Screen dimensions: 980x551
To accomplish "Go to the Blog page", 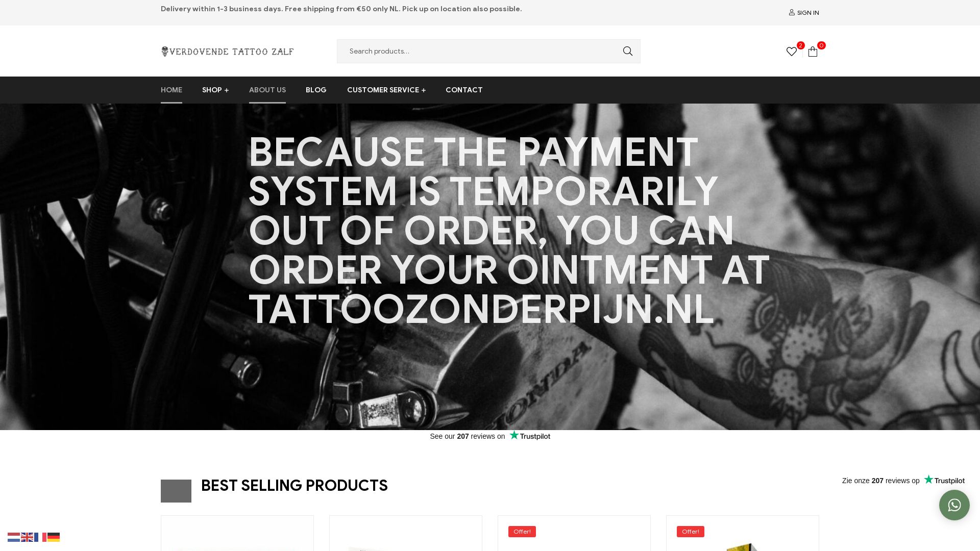I will pyautogui.click(x=316, y=90).
